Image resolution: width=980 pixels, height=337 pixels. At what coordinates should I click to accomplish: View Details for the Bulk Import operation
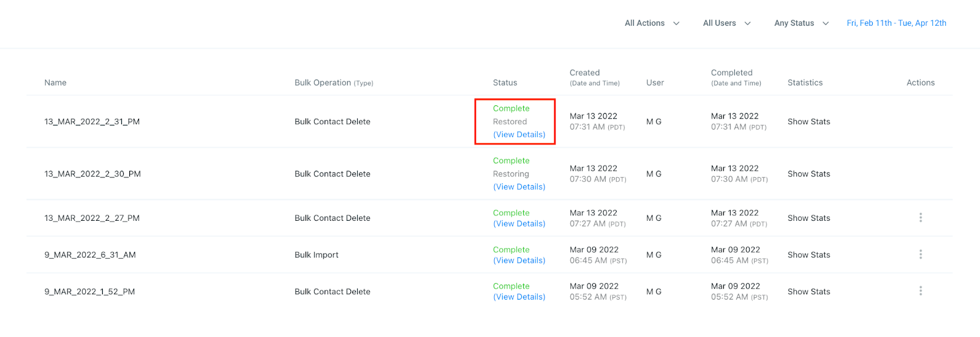coord(519,261)
